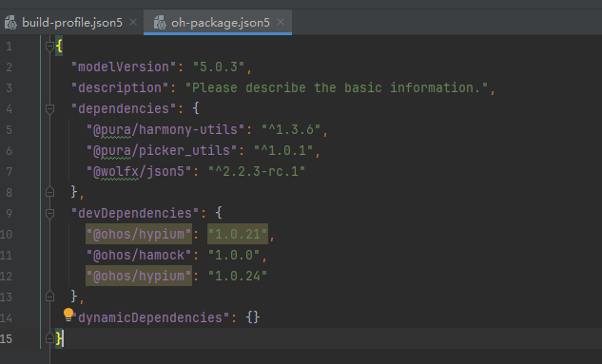The image size is (602, 364).
Task: Click the "description" key
Action: coord(120,87)
